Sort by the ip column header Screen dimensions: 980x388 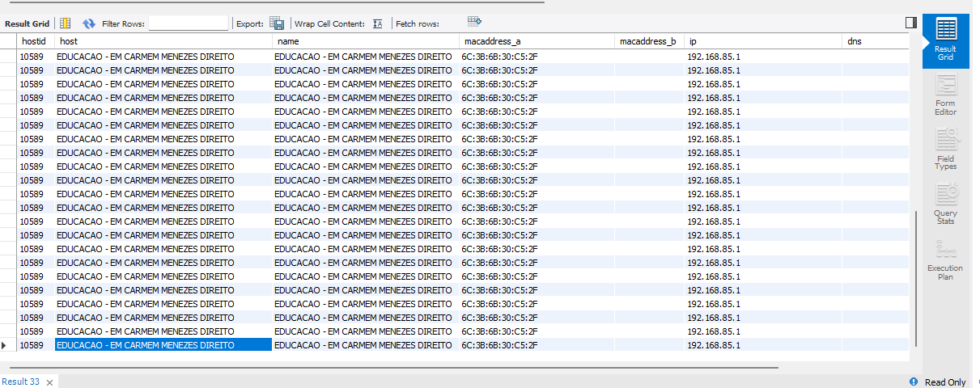coord(763,41)
